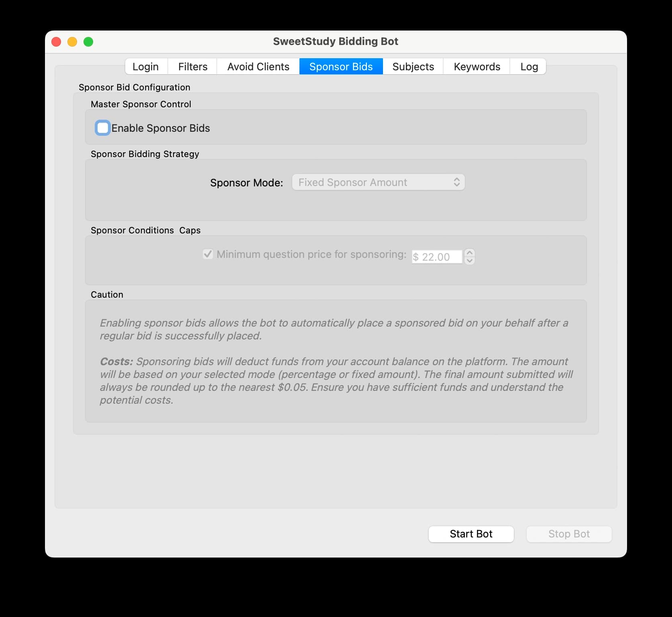Click the Sponsor Bidding Strategy heading

click(145, 154)
